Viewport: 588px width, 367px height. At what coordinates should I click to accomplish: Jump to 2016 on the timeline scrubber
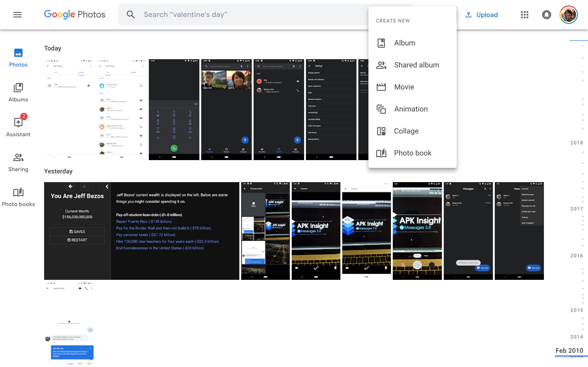click(577, 255)
